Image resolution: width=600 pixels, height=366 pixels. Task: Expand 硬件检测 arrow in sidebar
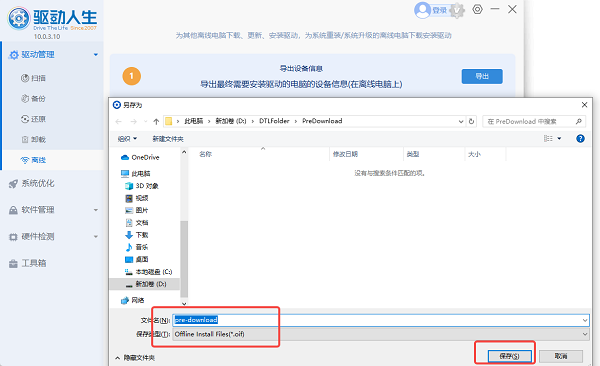(96, 237)
